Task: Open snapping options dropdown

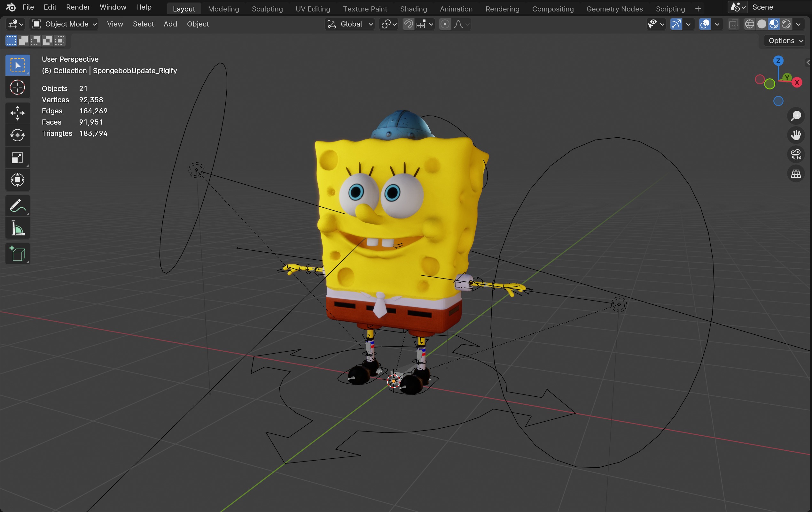Action: coord(425,24)
